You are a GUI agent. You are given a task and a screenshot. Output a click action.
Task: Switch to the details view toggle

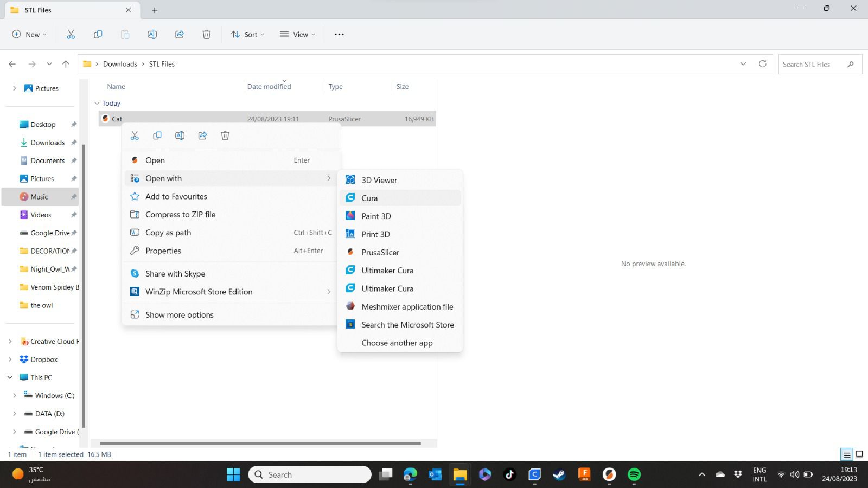[x=846, y=454]
